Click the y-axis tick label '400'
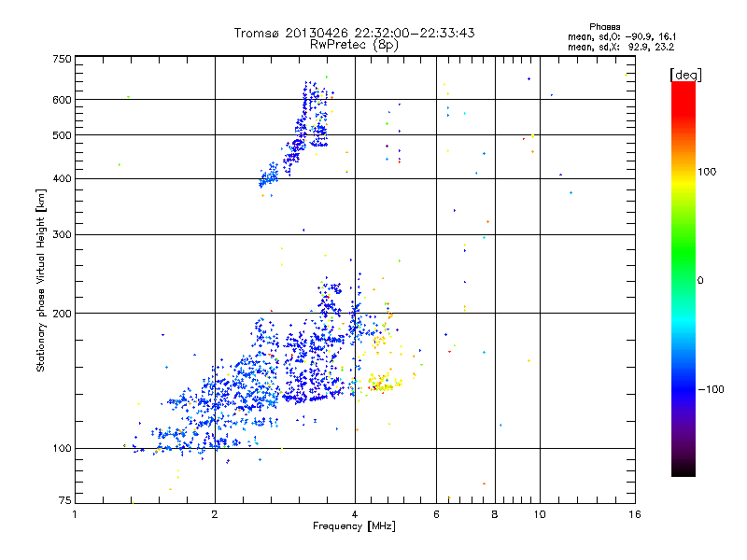747x560 pixels. point(62,179)
